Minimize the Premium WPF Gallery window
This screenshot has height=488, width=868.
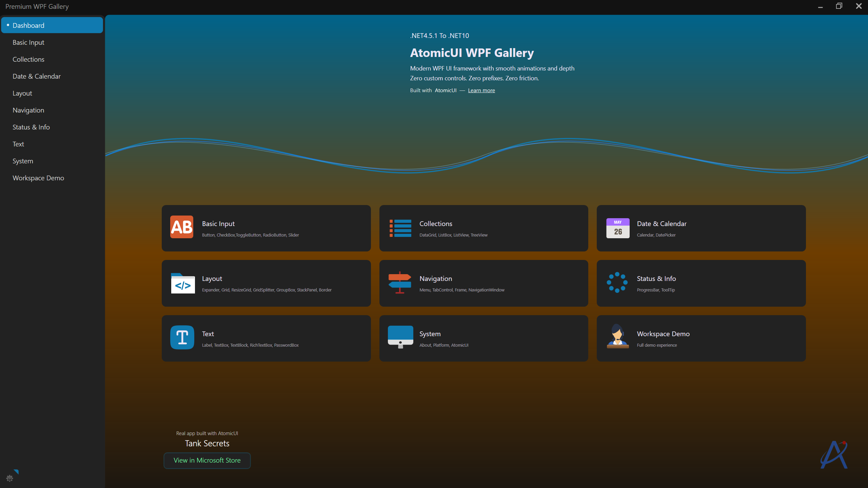pyautogui.click(x=821, y=6)
